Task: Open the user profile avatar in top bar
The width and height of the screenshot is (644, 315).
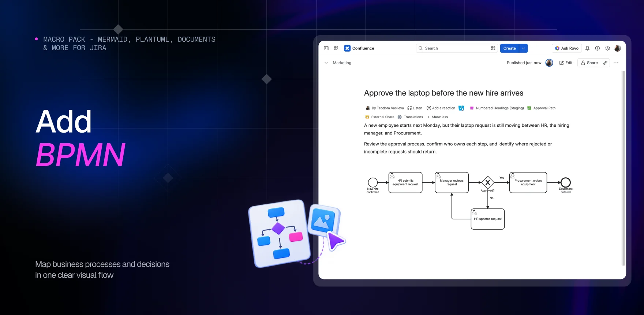Action: pos(618,48)
